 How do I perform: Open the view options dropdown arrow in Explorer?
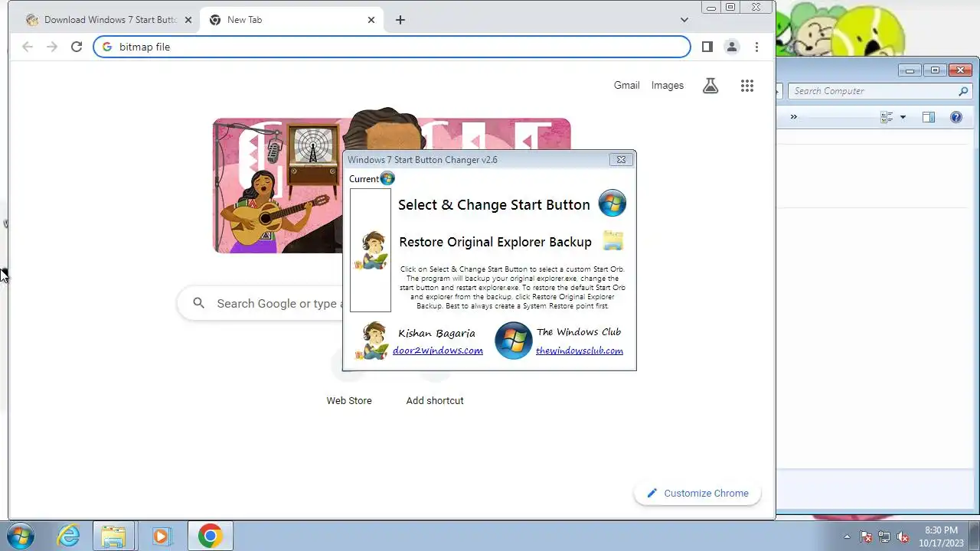[x=903, y=117]
